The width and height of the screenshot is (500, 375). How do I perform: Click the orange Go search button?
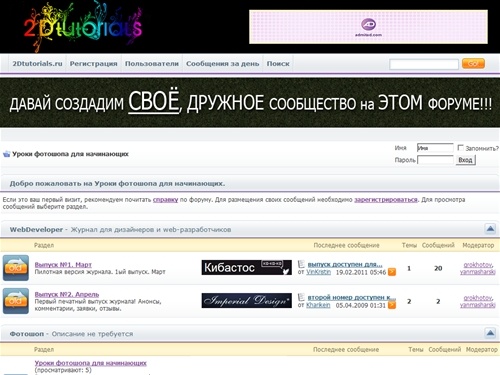(473, 63)
